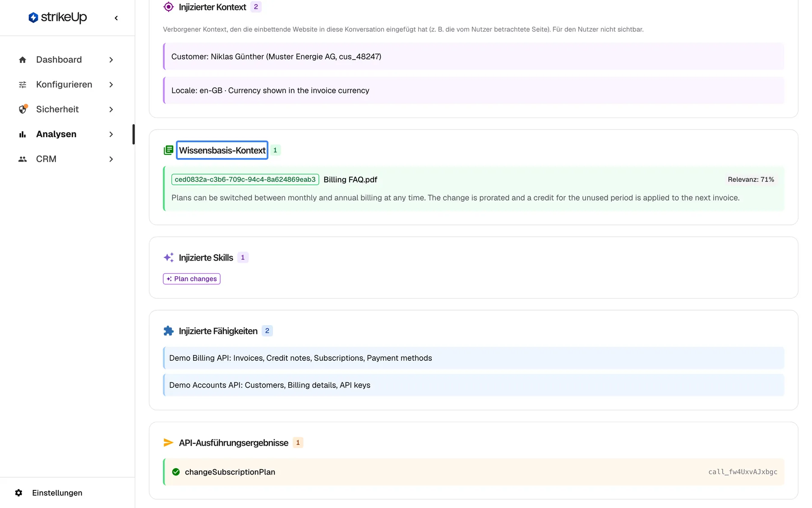Expand the CRM menu chevron
Viewport: 812px width, 508px height.
click(x=111, y=159)
